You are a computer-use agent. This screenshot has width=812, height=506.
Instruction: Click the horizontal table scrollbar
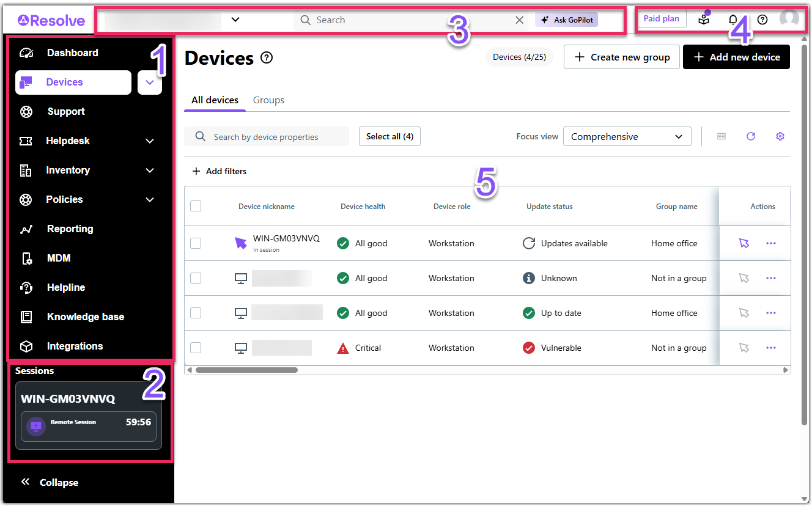246,370
